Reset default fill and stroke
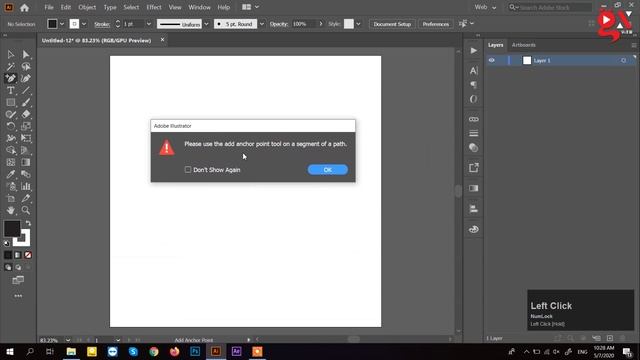The height and width of the screenshot is (360, 640). click(x=7, y=243)
